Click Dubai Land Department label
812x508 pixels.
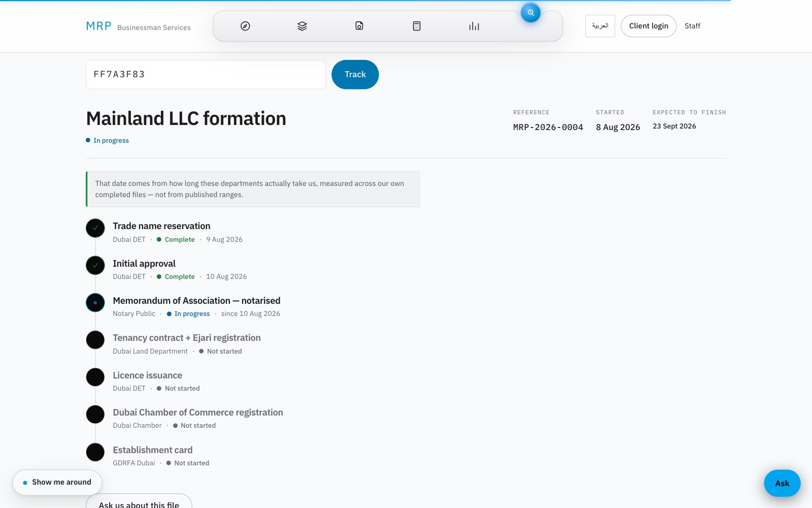[150, 352]
